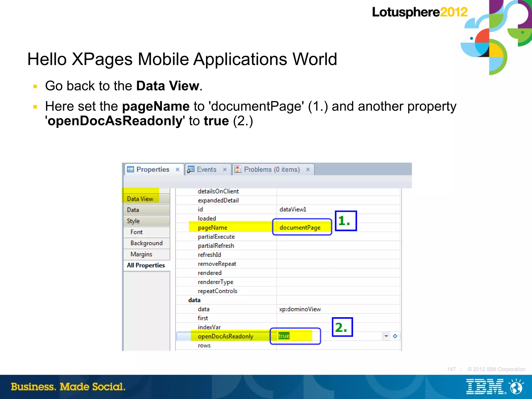Select the data property under data category
The width and height of the screenshot is (532, 399).
(204, 309)
